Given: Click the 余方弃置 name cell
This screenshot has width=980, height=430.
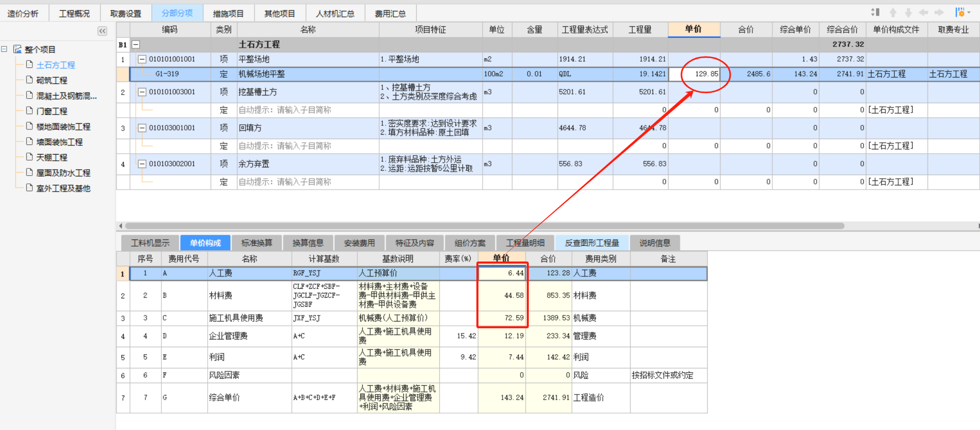Looking at the screenshot, I should pos(308,164).
